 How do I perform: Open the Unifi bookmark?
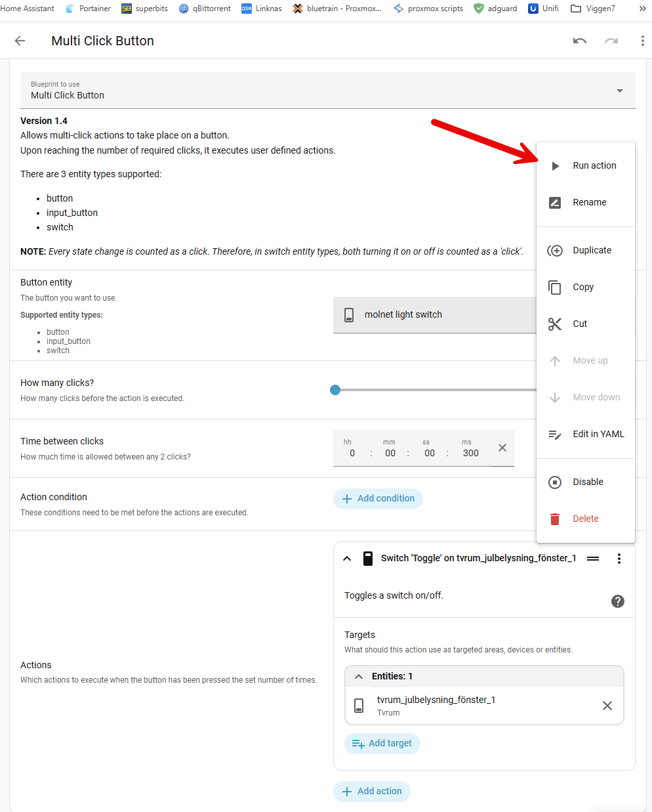tap(544, 9)
